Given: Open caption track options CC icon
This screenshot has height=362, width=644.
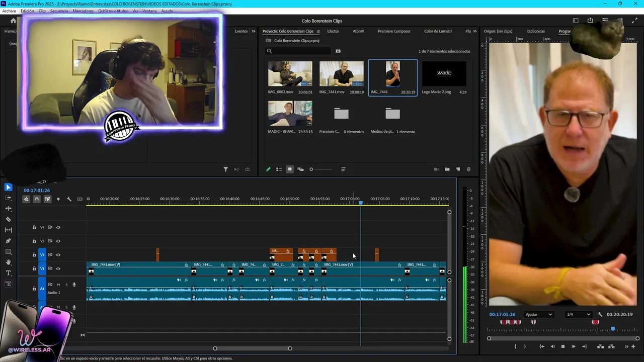Looking at the screenshot, I should tap(79, 199).
